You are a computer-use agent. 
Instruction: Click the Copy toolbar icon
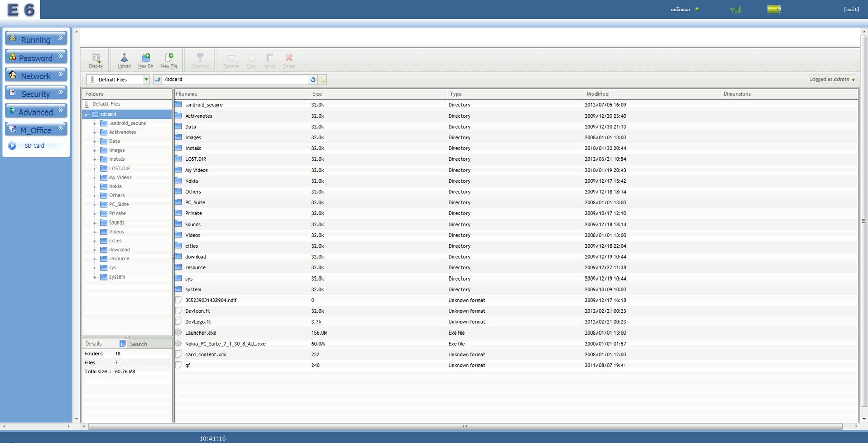[252, 60]
